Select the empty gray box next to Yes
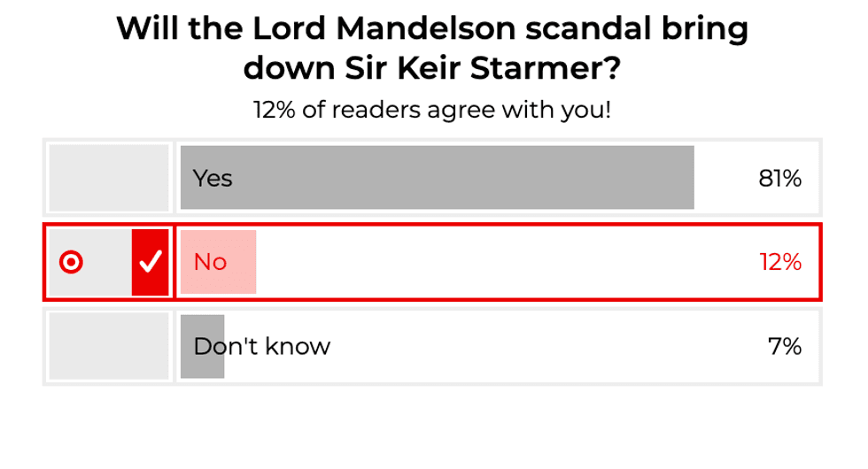The image size is (868, 469). coord(109,178)
